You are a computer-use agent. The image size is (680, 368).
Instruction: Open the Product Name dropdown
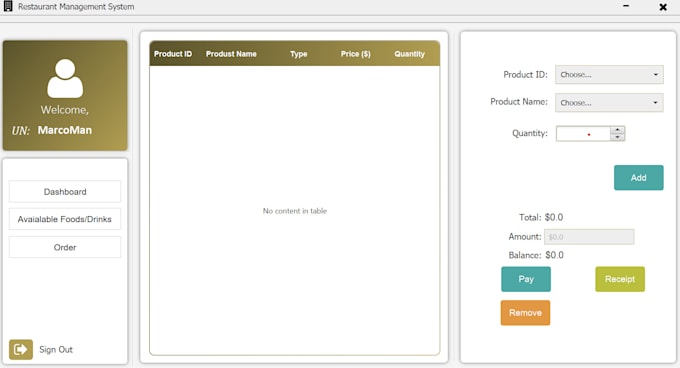[609, 103]
